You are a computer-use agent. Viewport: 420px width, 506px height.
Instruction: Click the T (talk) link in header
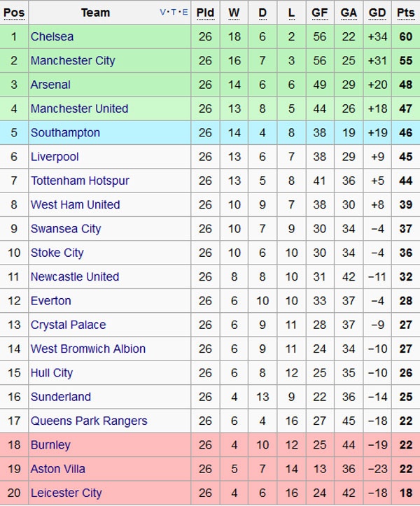point(174,13)
